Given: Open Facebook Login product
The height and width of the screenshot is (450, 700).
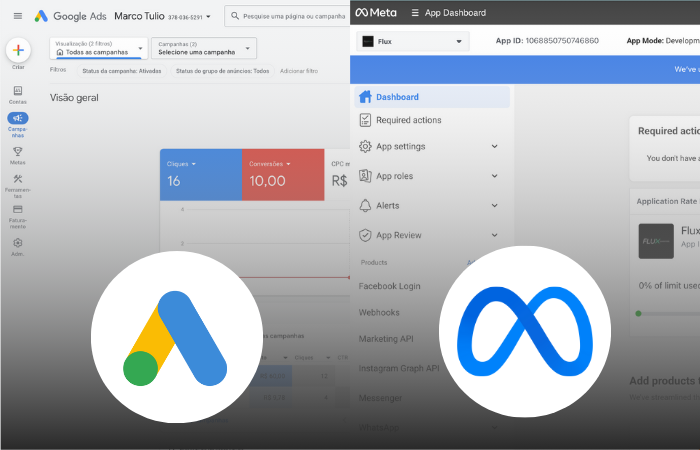Looking at the screenshot, I should pyautogui.click(x=389, y=286).
